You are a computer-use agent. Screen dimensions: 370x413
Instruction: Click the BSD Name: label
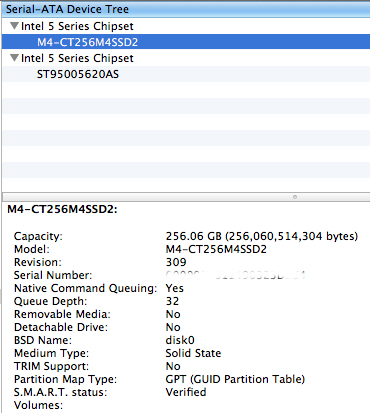tap(43, 340)
